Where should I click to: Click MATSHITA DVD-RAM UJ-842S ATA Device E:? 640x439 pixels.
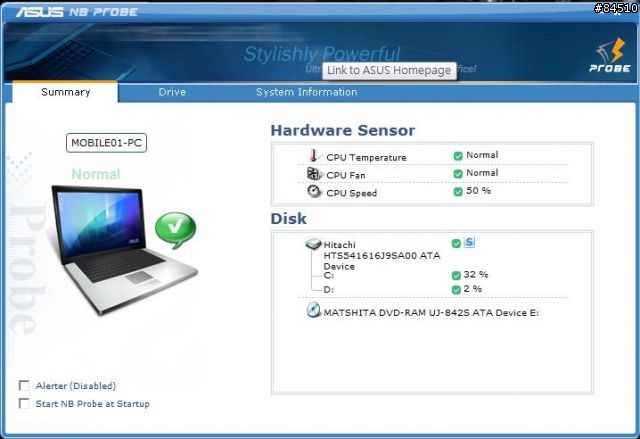coord(431,313)
